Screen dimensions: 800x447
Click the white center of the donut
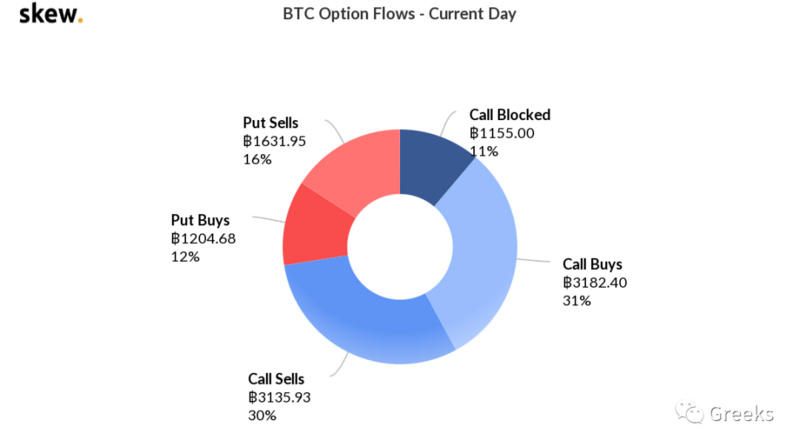click(x=400, y=245)
